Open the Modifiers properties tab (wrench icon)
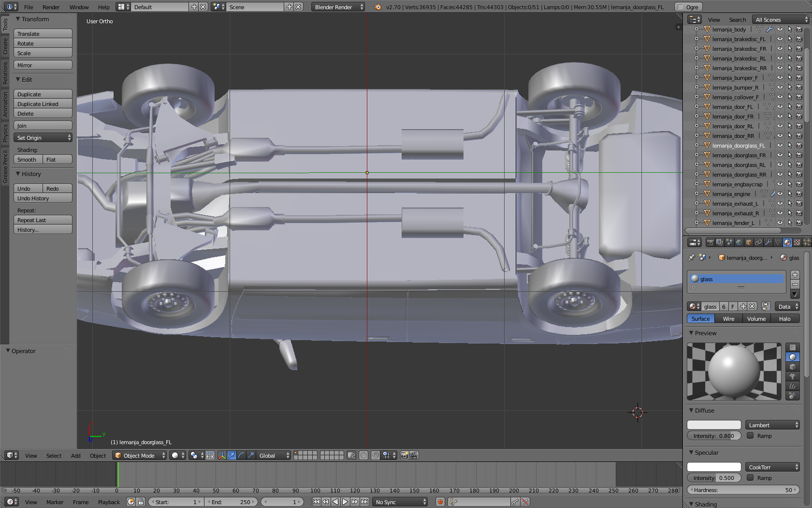This screenshot has width=812, height=508. pos(768,242)
